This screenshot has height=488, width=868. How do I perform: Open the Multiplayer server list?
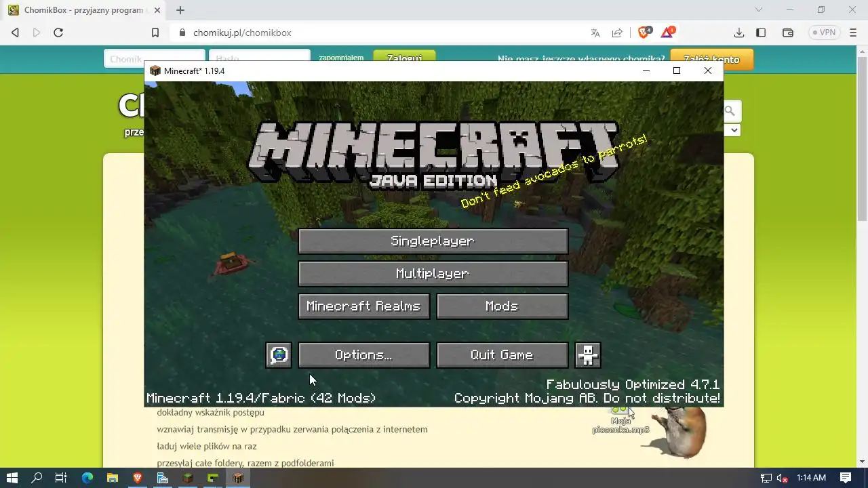[433, 274]
